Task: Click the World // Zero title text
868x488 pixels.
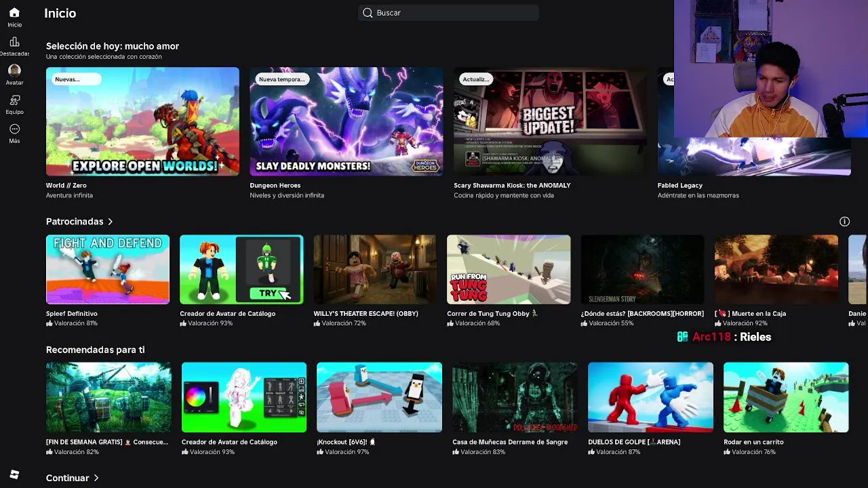Action: point(66,185)
